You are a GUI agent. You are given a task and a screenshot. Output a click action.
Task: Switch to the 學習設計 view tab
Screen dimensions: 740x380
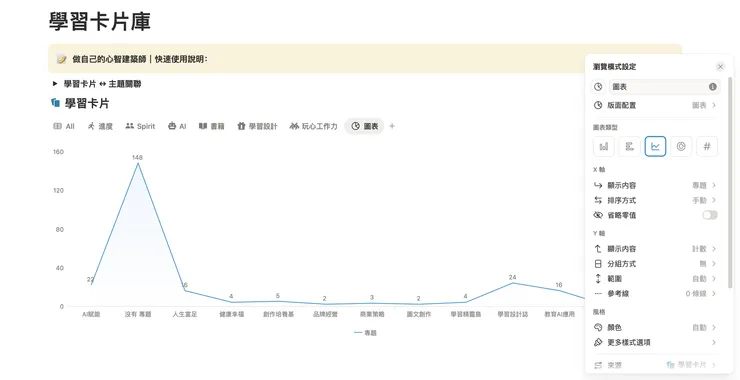(x=257, y=127)
